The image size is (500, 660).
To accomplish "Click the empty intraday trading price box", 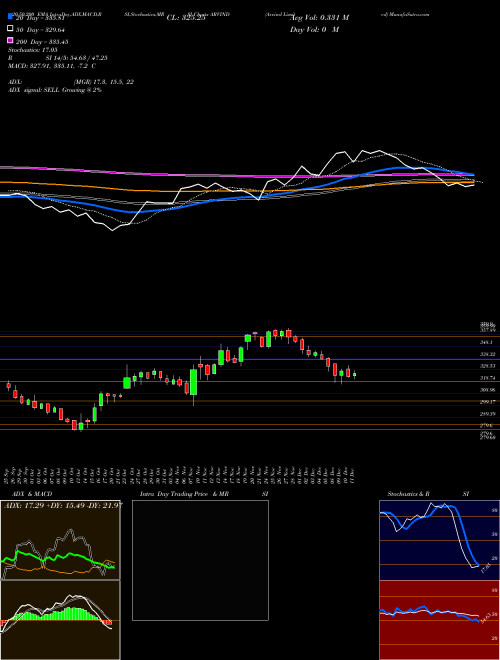I will [x=200, y=560].
